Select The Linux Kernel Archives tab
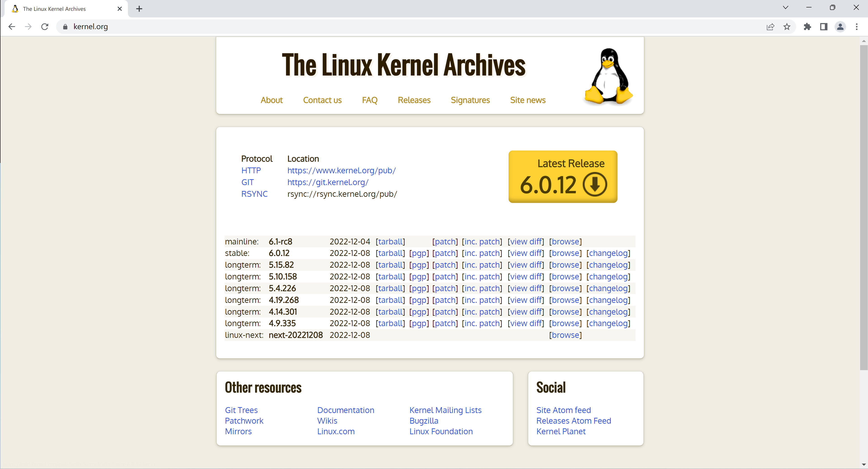 (x=66, y=9)
